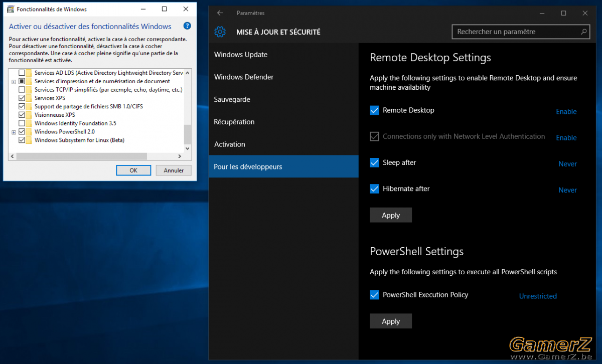Image resolution: width=602 pixels, height=364 pixels.
Task: Expand the Services d'impression et de numérisation node
Action: point(14,82)
